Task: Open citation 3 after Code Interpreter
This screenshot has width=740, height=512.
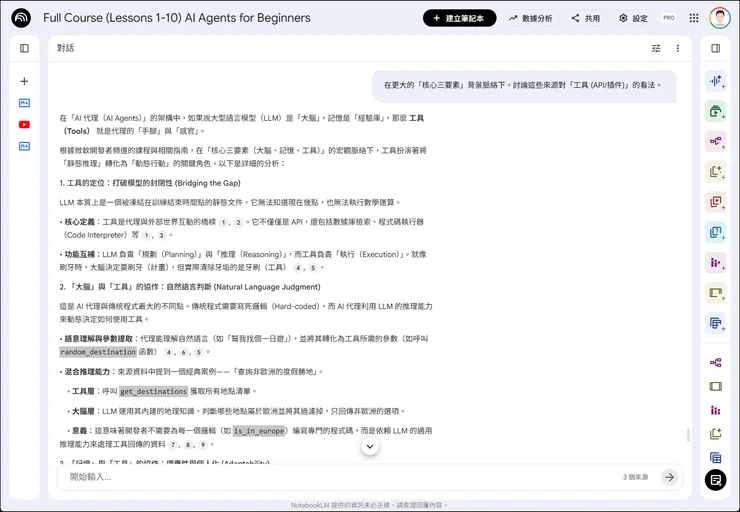Action: click(x=161, y=235)
